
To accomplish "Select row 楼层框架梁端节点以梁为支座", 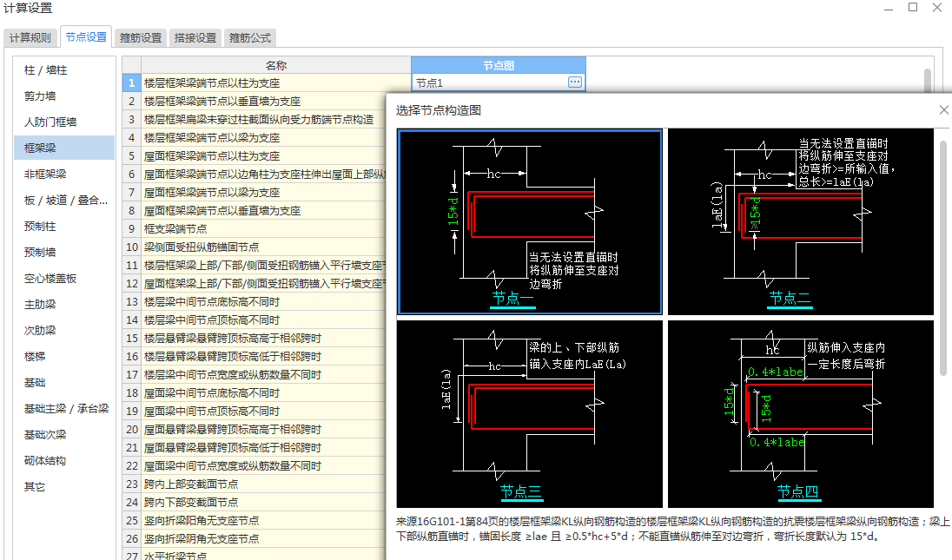I will (263, 138).
